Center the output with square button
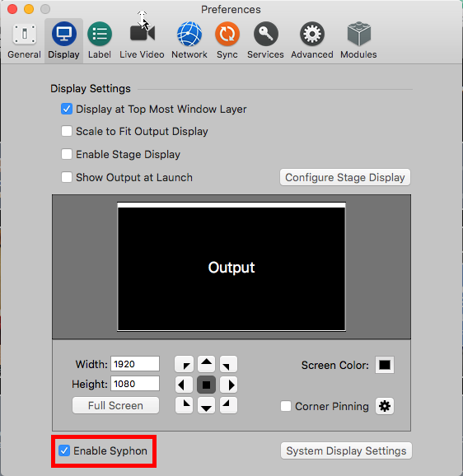Image resolution: width=463 pixels, height=476 pixels. [x=207, y=385]
